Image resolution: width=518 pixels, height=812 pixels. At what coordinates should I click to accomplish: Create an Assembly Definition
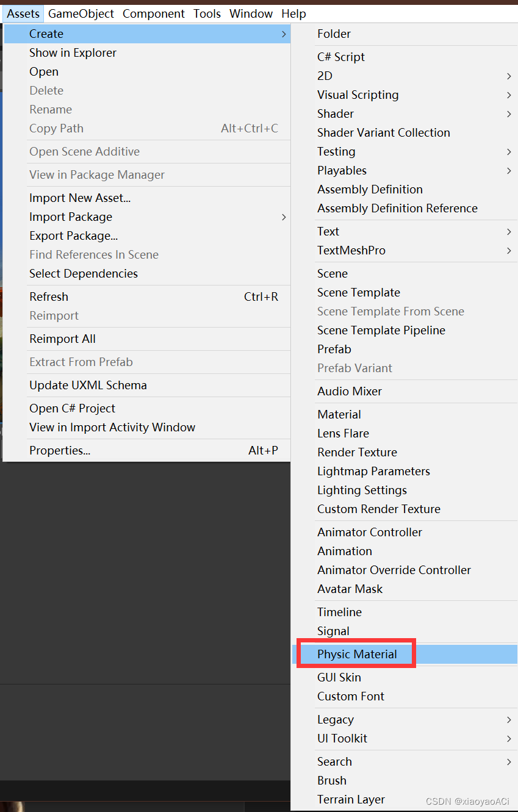pos(405,189)
